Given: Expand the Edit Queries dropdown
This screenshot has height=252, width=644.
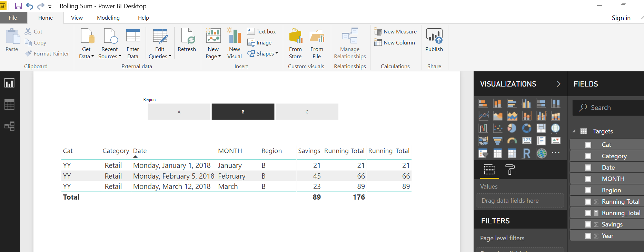Looking at the screenshot, I should (x=160, y=43).
